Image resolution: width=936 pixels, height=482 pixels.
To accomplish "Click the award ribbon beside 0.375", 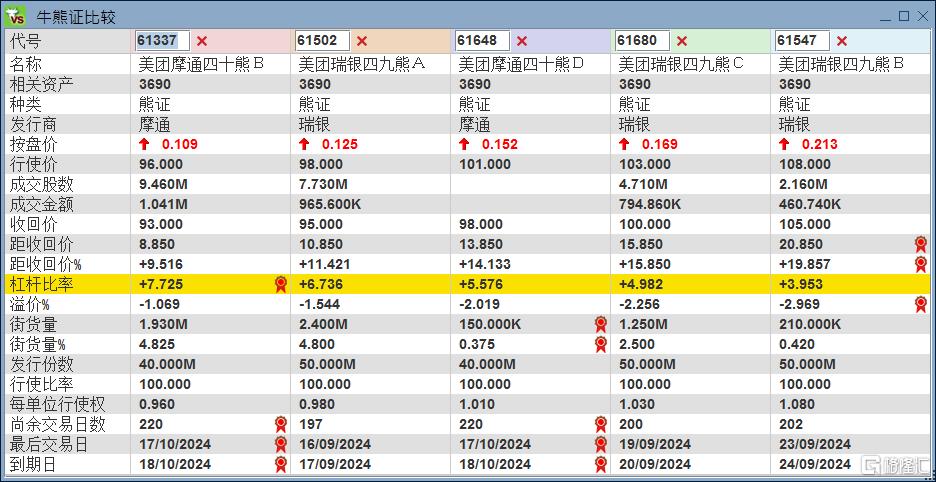I will (x=601, y=344).
